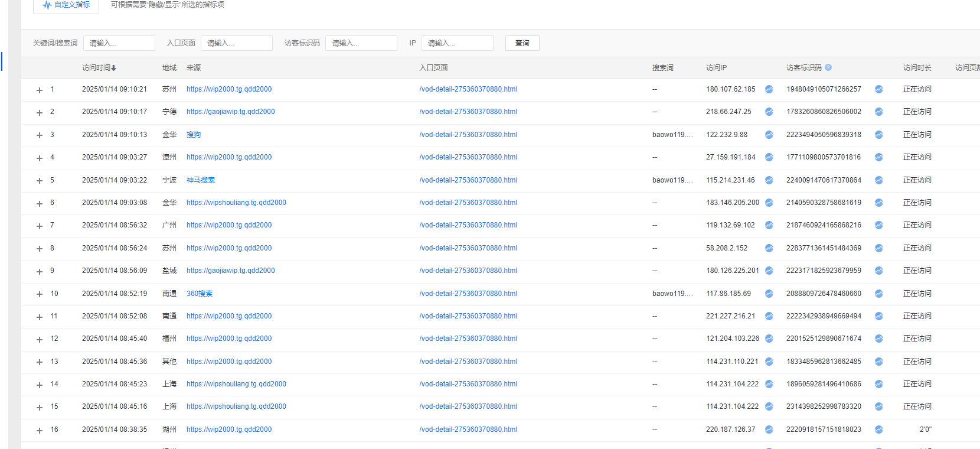Select 正在访问 status in row 8
This screenshot has width=980, height=449.
(x=917, y=248)
